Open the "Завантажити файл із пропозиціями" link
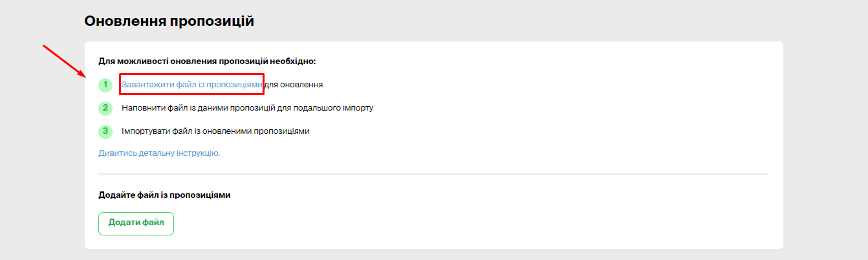868x260 pixels. (191, 85)
